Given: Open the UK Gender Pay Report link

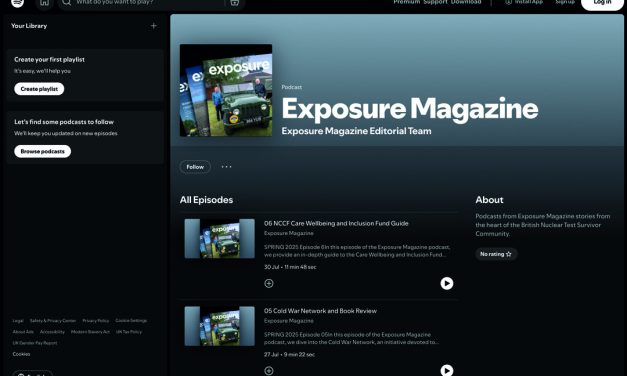Looking at the screenshot, I should [35, 343].
